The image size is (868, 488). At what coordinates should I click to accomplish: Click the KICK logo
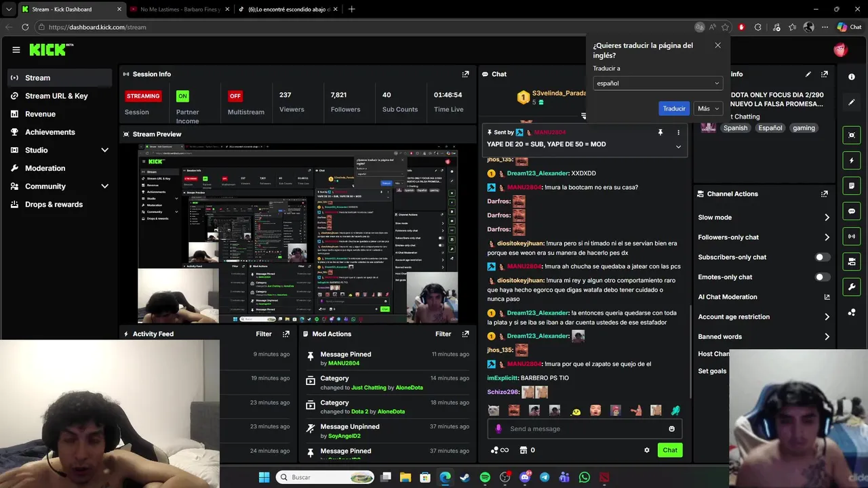pos(51,49)
